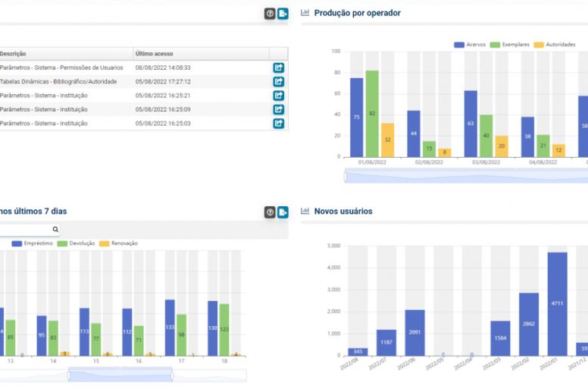Screen dimensions: 588x392
Task: Click the Descrição column header
Action: (x=14, y=54)
